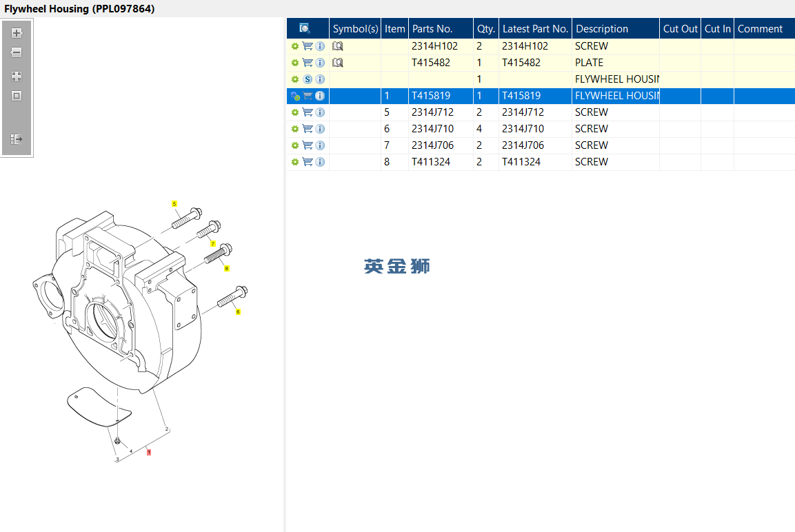Sort by Item column header

pyautogui.click(x=394, y=29)
